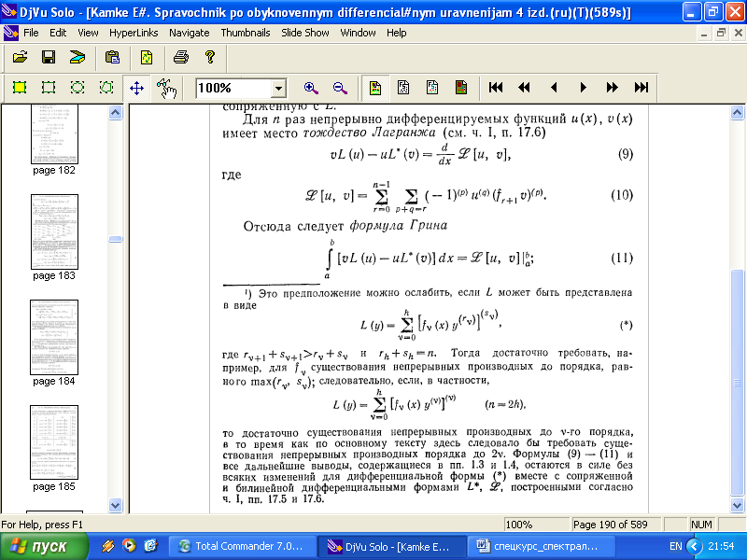Open the Thumbnails menu
747x560 pixels.
click(x=246, y=33)
